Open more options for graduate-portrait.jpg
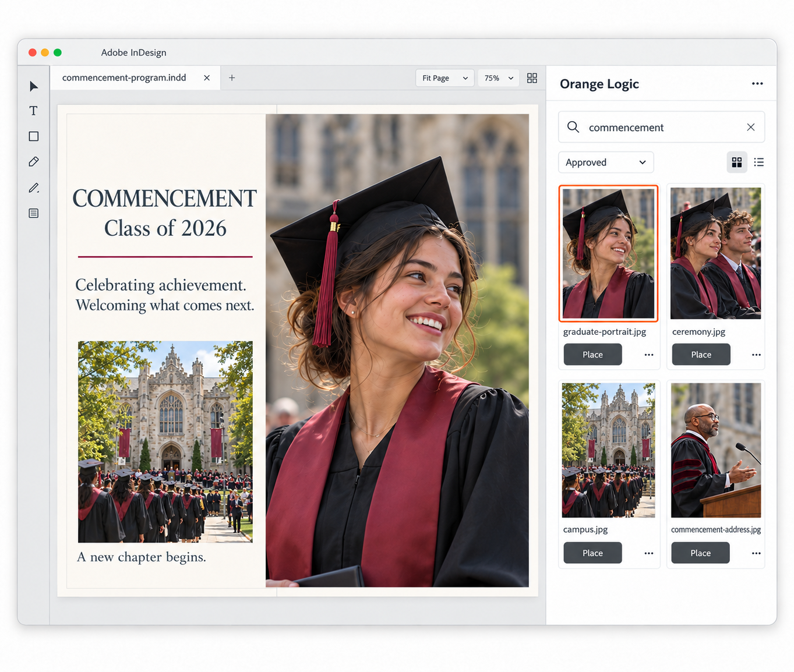Image resolution: width=794 pixels, height=672 pixels. [x=649, y=355]
